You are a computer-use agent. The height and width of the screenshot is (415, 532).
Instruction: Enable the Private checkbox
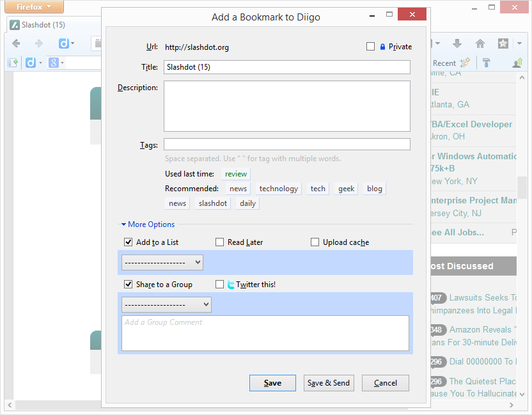(x=370, y=47)
